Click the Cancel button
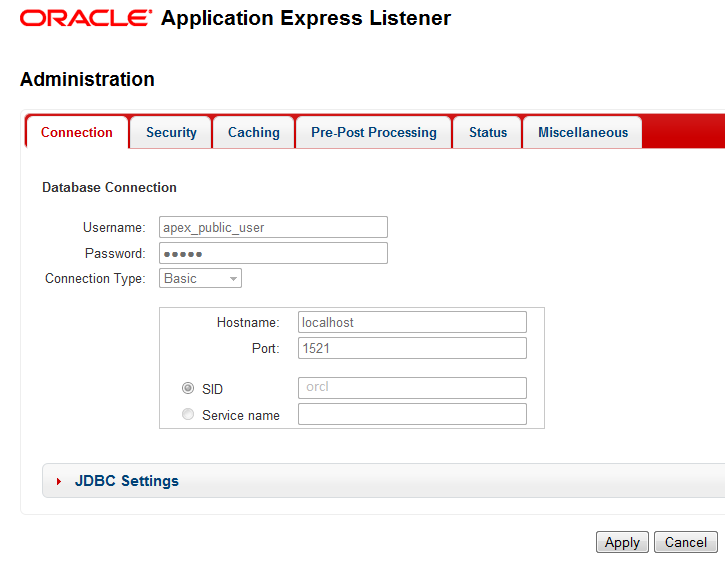This screenshot has width=725, height=561. [x=686, y=542]
